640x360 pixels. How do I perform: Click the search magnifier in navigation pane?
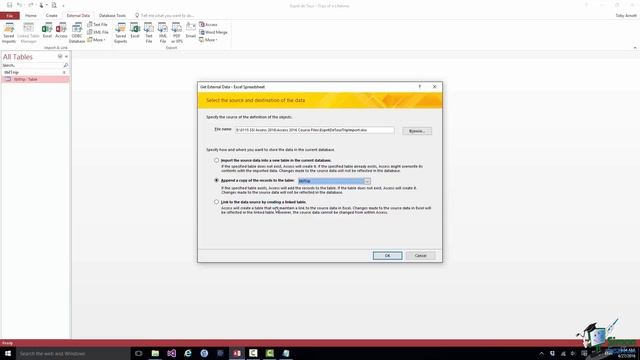(x=66, y=65)
